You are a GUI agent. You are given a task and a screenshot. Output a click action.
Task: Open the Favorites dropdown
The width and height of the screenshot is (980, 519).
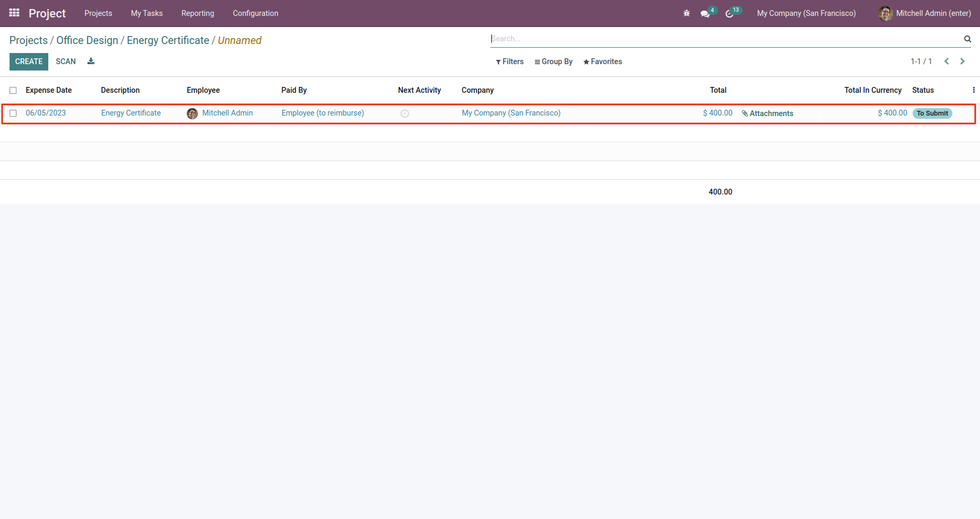click(x=603, y=61)
